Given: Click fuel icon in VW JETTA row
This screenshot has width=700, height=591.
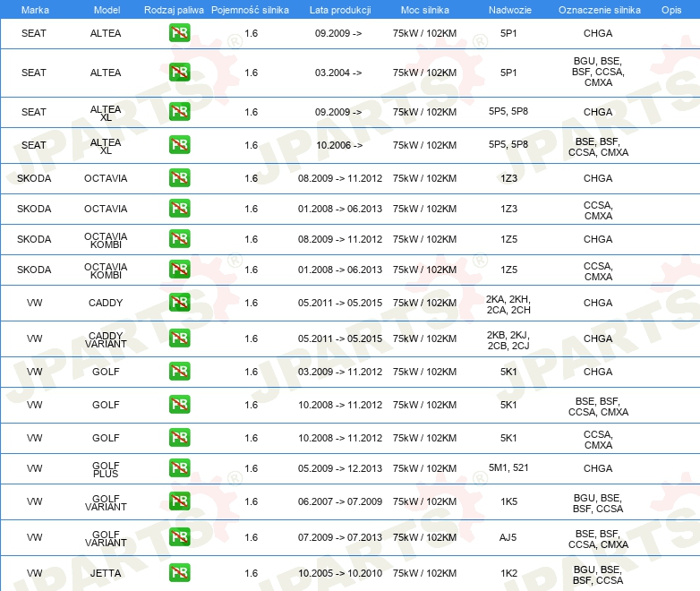Looking at the screenshot, I should (x=179, y=573).
